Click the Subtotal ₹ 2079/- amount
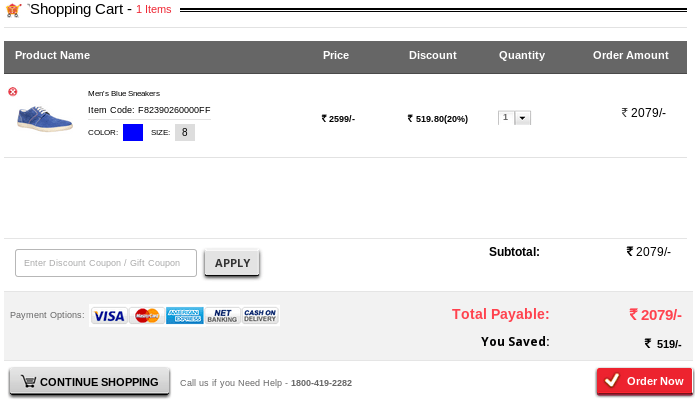Screen dimensions: 695x401 648,252
